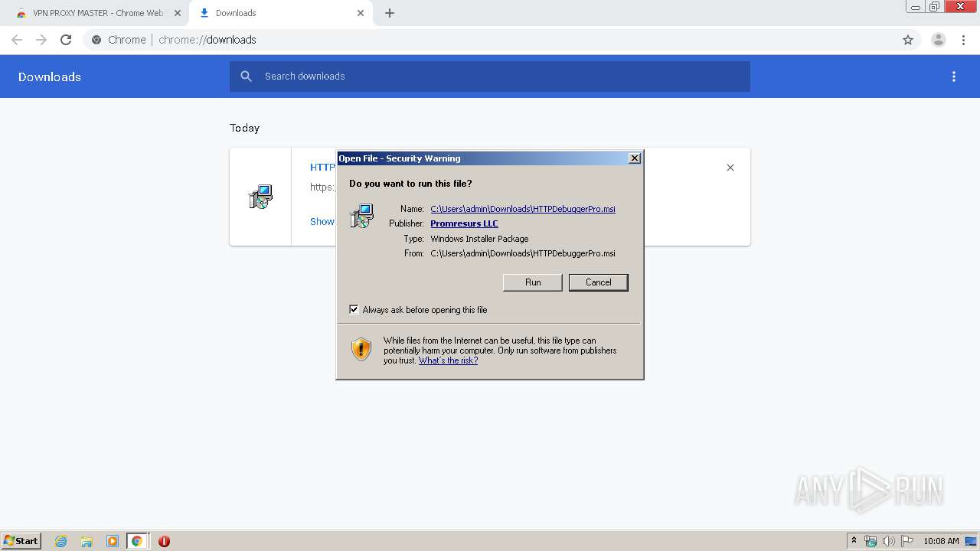Open Windows Explorer folder from taskbar

87,541
